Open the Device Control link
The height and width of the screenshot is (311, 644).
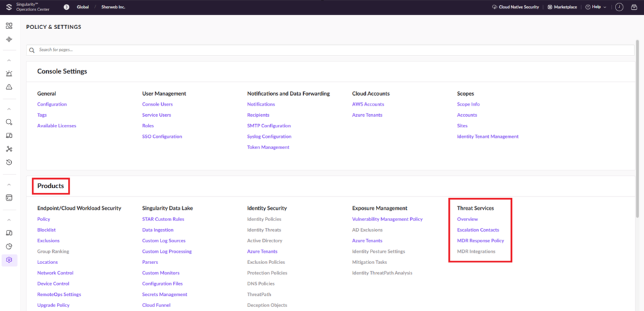point(53,283)
